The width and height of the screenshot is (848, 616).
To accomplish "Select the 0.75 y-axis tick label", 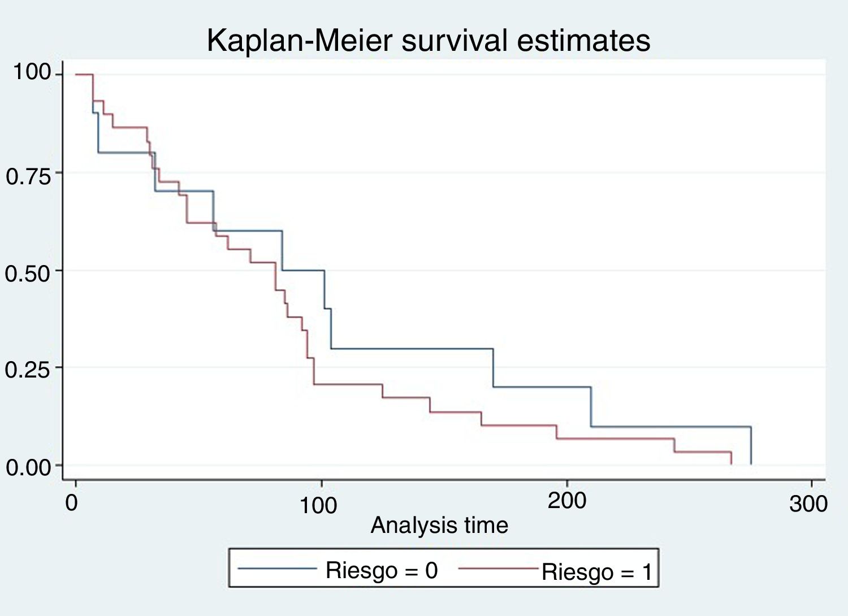I will click(28, 176).
